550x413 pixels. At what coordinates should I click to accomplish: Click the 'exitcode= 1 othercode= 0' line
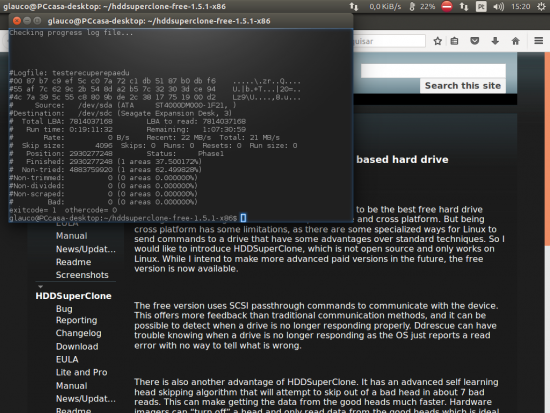[63, 210]
